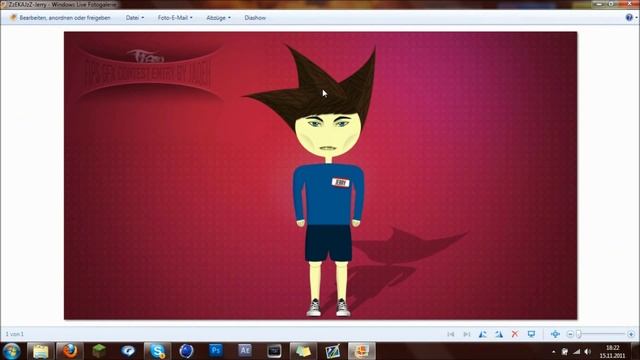Launch Photoshop from the taskbar
The image size is (640, 360).
coord(216,351)
